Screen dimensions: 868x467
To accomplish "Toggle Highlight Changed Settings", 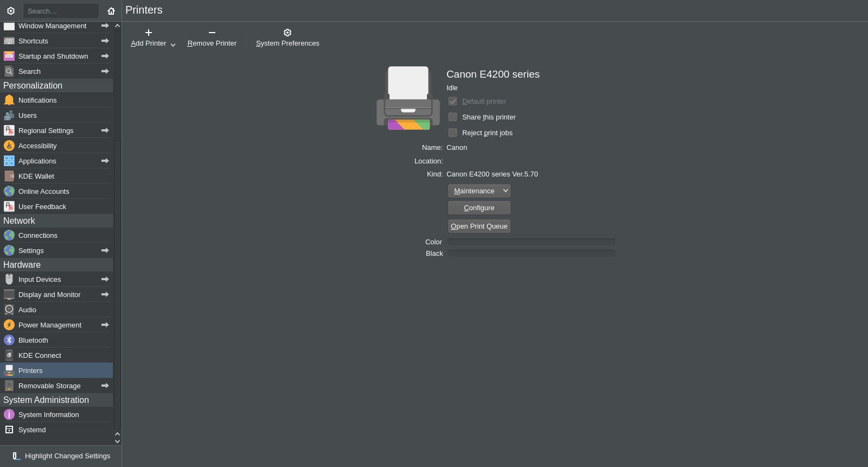I will coord(61,456).
